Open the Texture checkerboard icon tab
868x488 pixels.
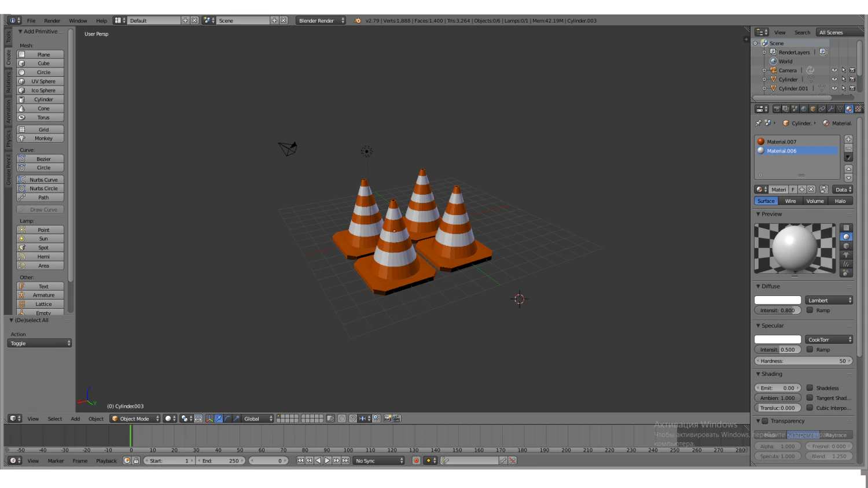click(x=858, y=109)
